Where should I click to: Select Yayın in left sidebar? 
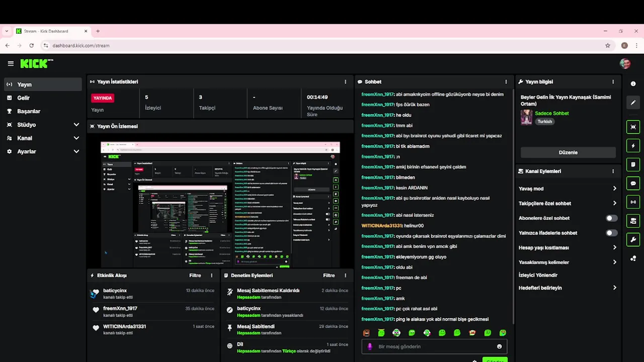click(x=43, y=84)
